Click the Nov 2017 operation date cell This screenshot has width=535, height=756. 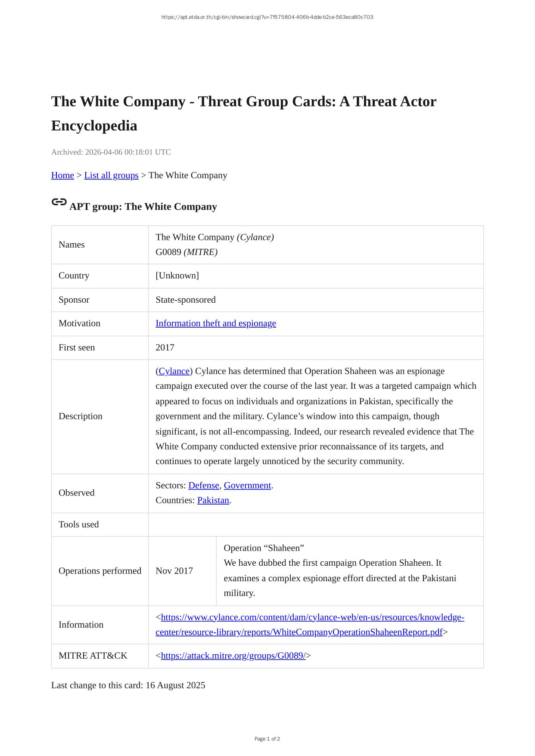[174, 571]
